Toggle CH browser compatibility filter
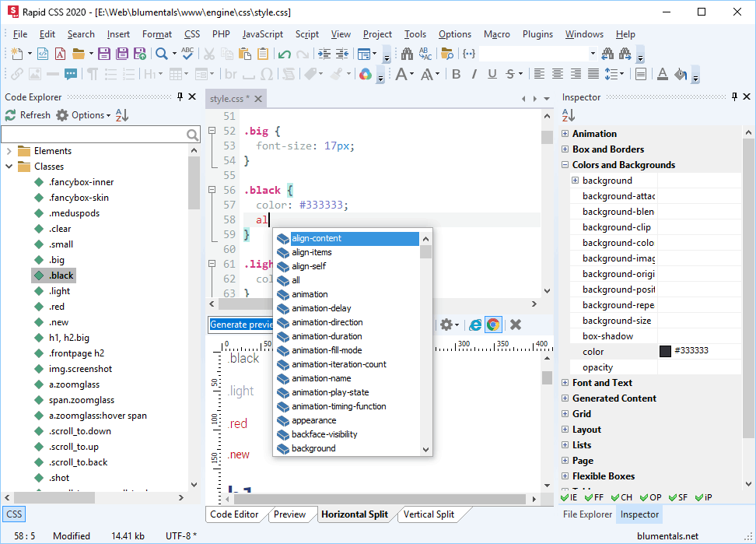This screenshot has height=544, width=756. pos(621,497)
